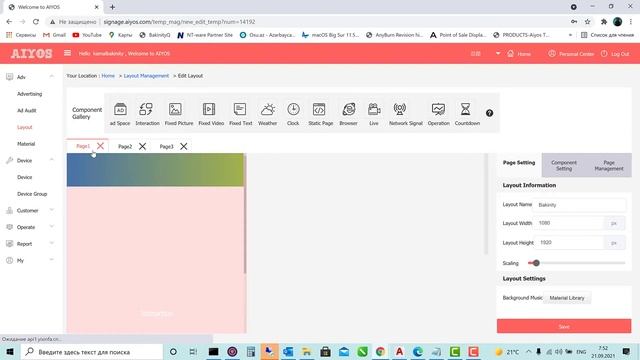640x360 pixels.
Task: Expand the Report sidebar section
Action: pos(51,244)
